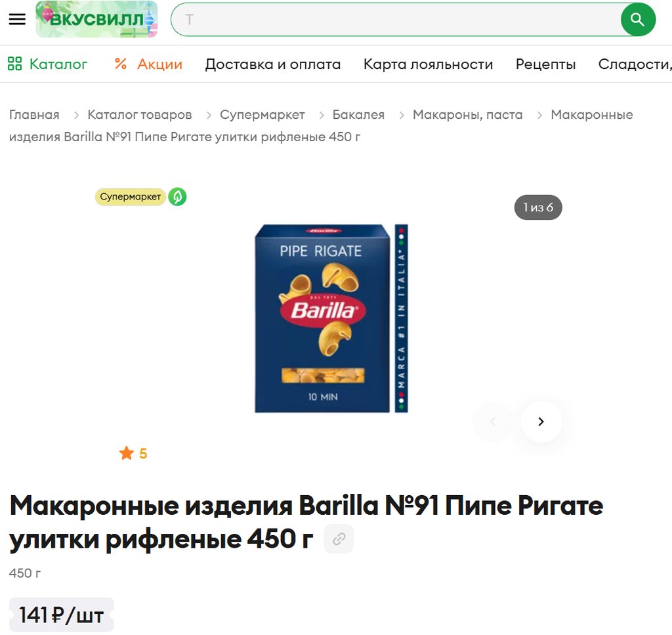Click the previous photo arrow
672x635 pixels.
pos(492,422)
